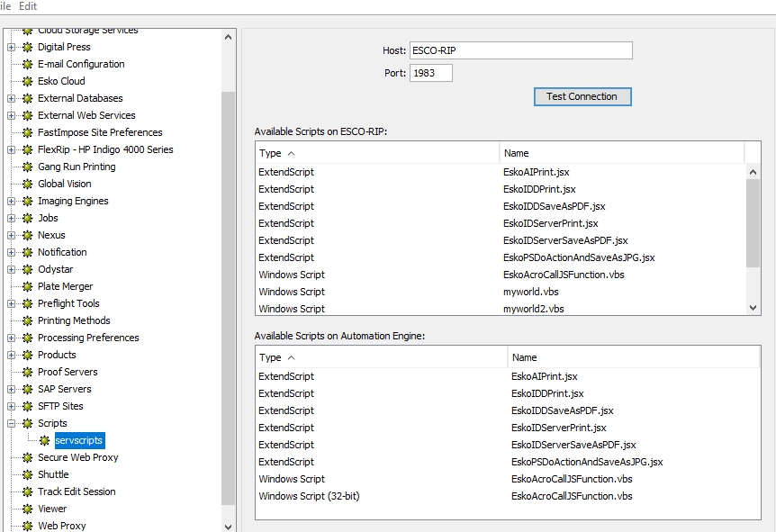
Task: Click the Host input field
Action: point(520,50)
